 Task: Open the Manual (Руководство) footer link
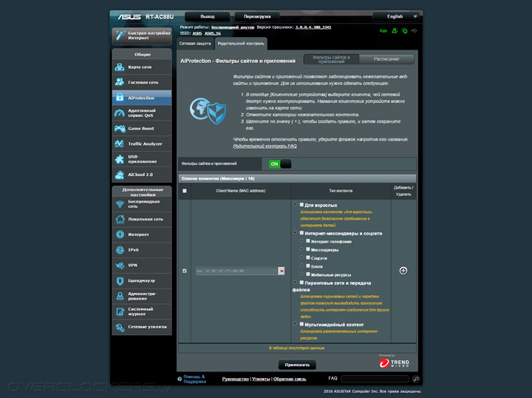click(236, 379)
